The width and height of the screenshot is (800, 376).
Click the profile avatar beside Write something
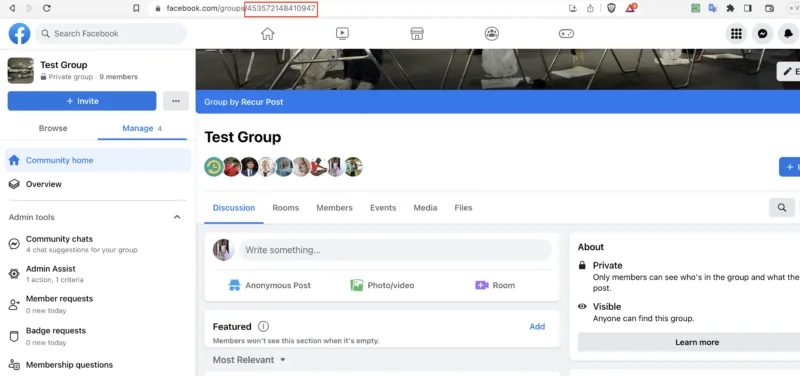pyautogui.click(x=223, y=250)
